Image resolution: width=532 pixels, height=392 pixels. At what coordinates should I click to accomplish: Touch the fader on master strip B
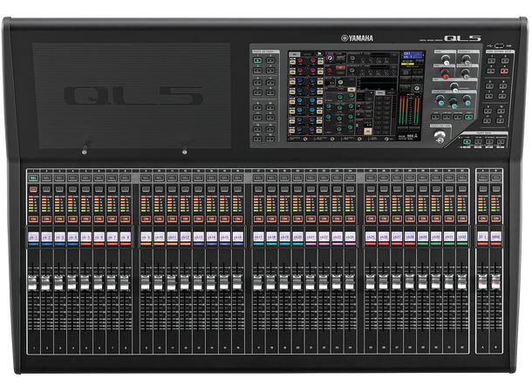click(495, 282)
